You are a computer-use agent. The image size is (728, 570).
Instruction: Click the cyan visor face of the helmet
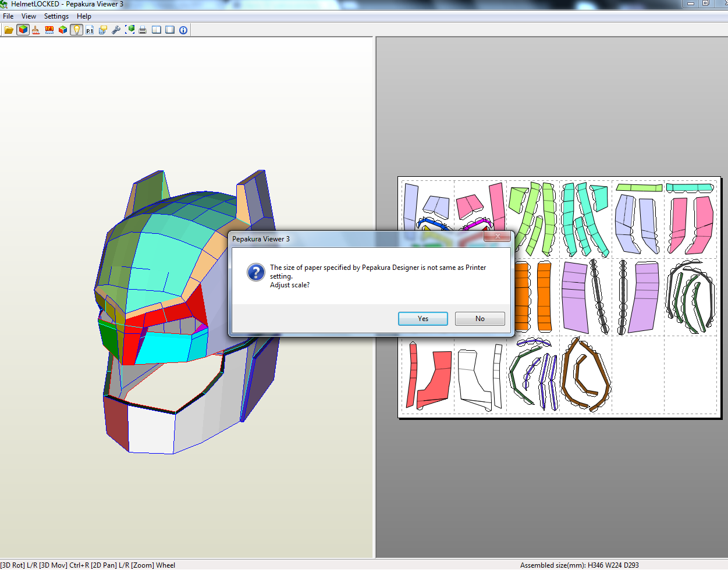tap(168, 348)
